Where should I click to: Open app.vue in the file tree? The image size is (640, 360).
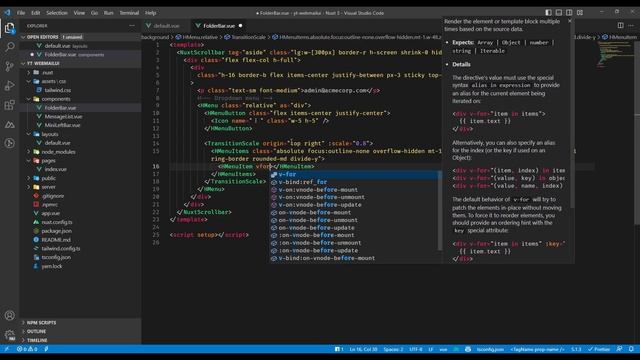pos(80,213)
